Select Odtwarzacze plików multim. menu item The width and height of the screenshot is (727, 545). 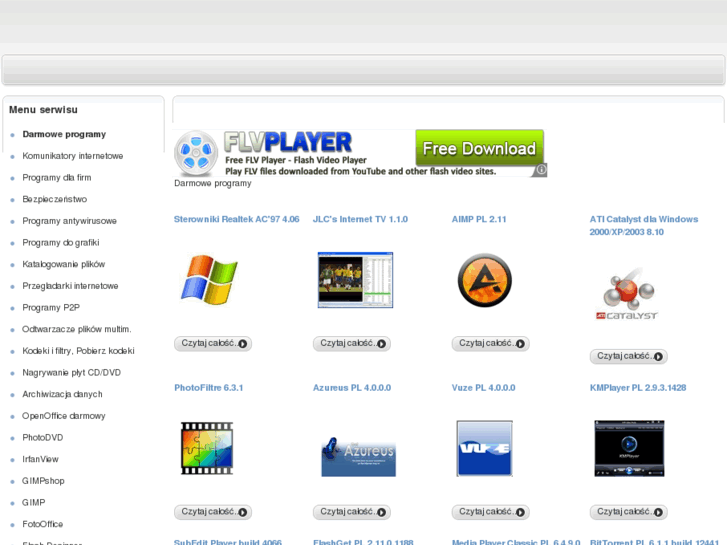coord(77,329)
